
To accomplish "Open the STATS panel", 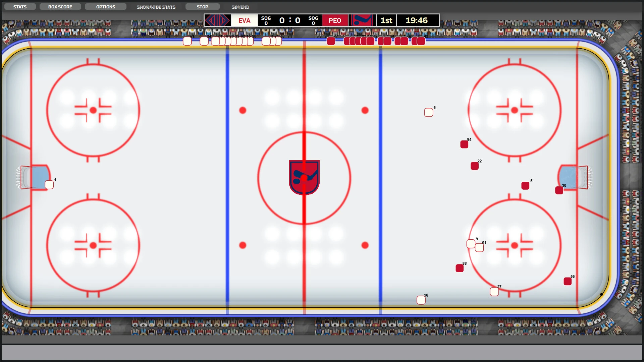I will click(20, 6).
